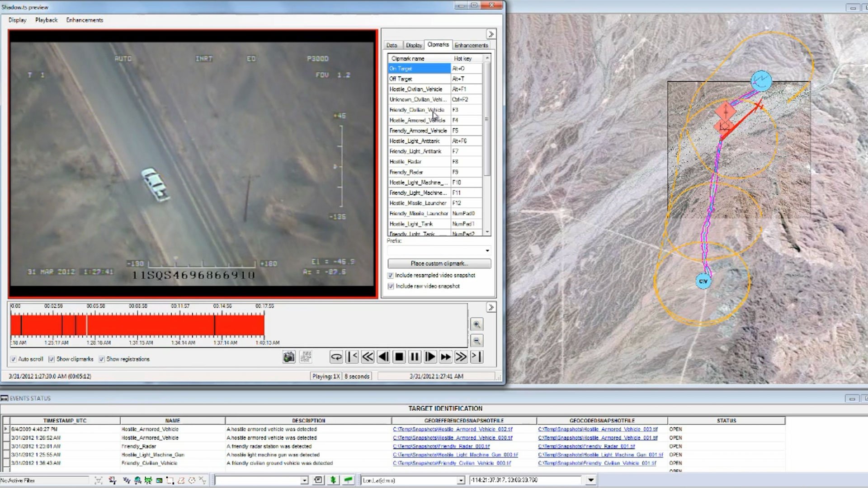This screenshot has height=488, width=868.
Task: Open the Prefix dropdown
Action: (487, 250)
